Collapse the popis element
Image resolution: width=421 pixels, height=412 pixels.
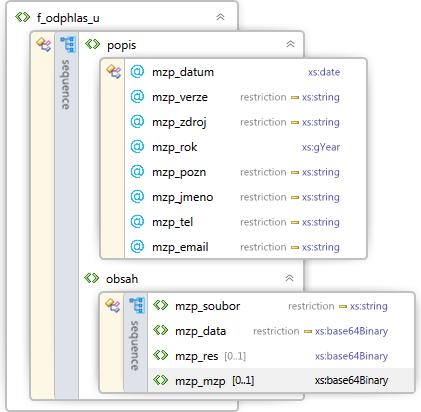click(x=290, y=44)
